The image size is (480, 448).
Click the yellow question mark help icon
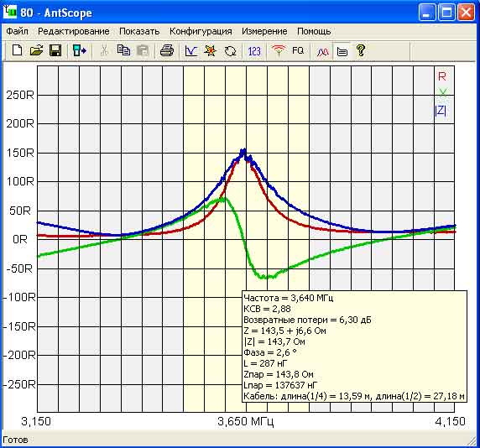pos(361,50)
